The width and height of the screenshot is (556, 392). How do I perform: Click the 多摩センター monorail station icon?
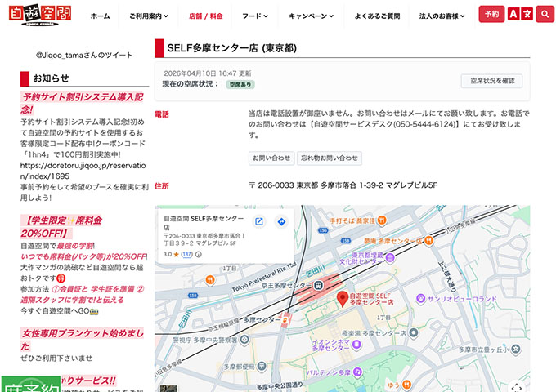coord(285,319)
